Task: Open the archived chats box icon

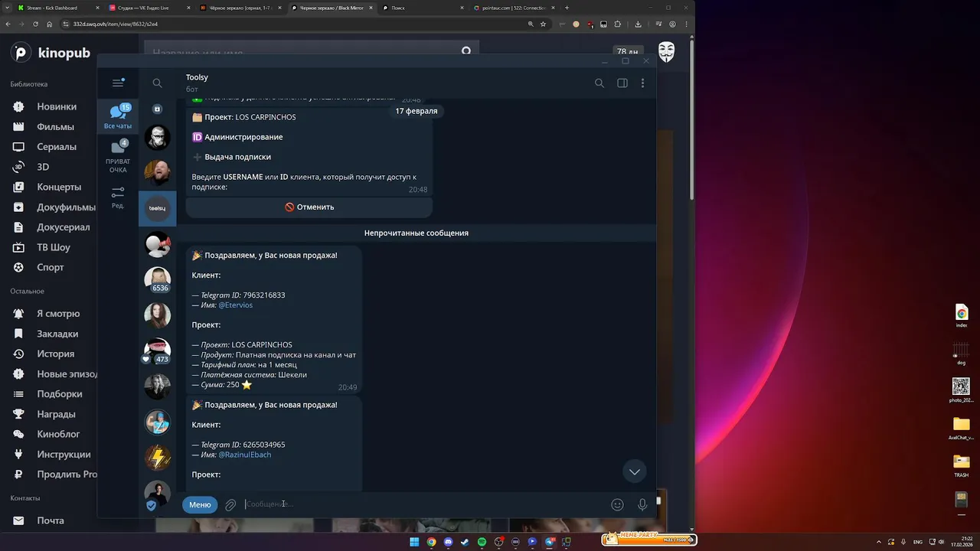Action: pyautogui.click(x=157, y=109)
